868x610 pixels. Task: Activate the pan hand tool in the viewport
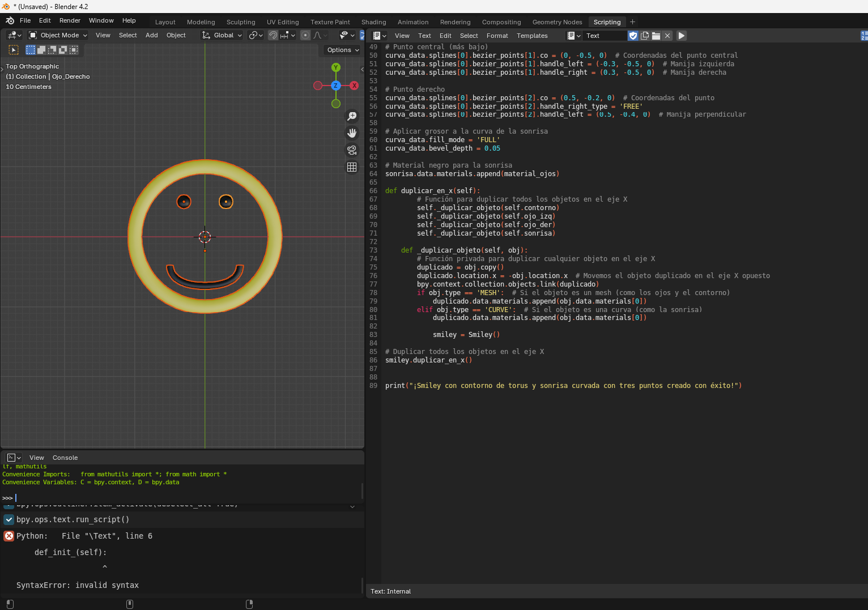pyautogui.click(x=352, y=133)
